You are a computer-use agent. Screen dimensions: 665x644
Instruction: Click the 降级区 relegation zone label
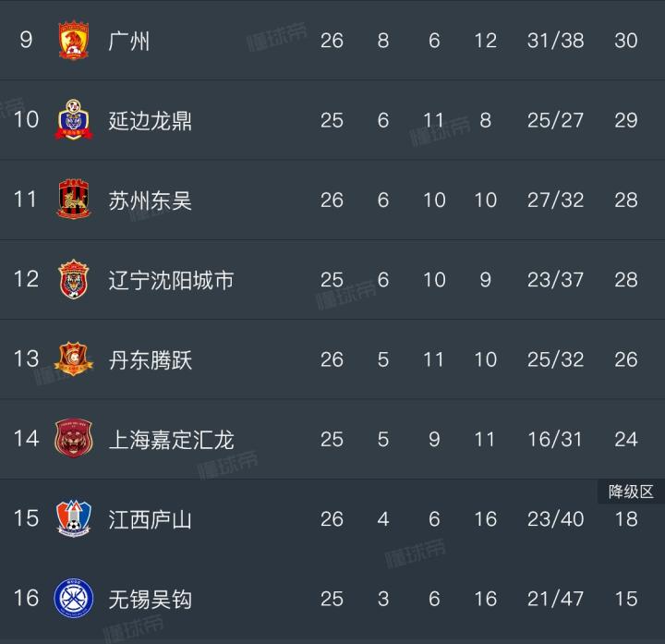[631, 492]
